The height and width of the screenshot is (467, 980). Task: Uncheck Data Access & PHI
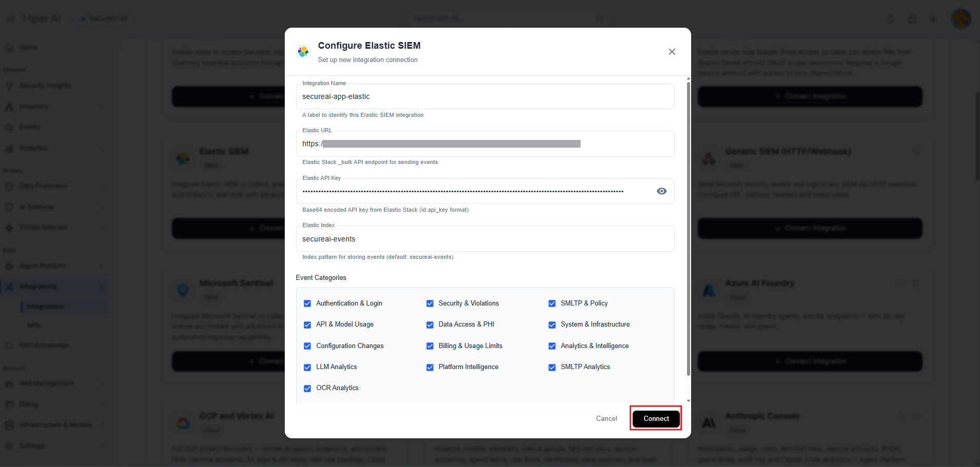tap(430, 324)
